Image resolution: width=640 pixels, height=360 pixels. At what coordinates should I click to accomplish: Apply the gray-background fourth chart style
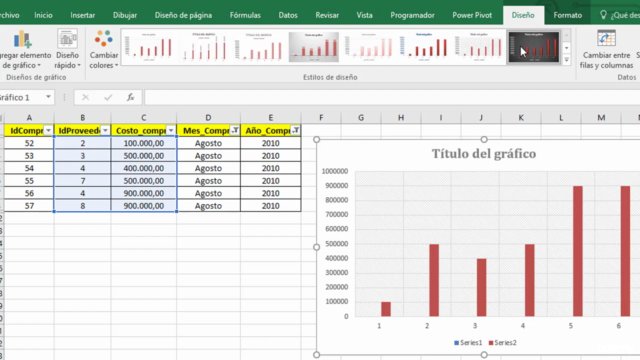(x=313, y=47)
